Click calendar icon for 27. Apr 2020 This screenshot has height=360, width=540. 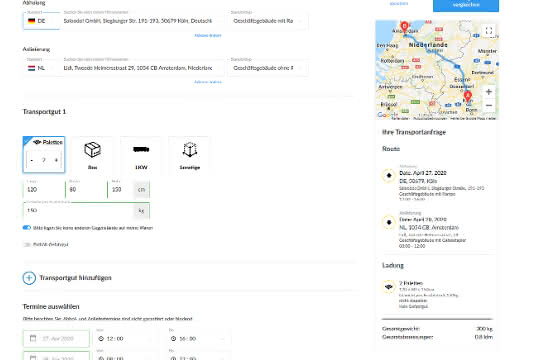click(x=33, y=338)
